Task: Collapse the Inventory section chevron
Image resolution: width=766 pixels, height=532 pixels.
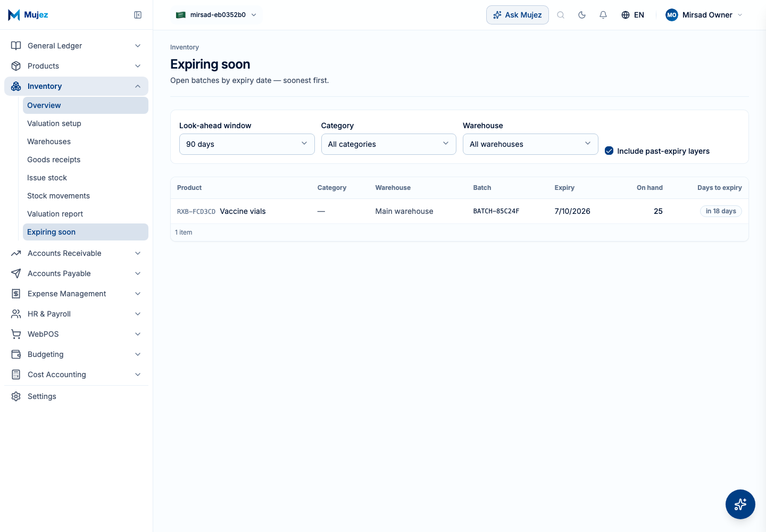Action: pos(138,86)
